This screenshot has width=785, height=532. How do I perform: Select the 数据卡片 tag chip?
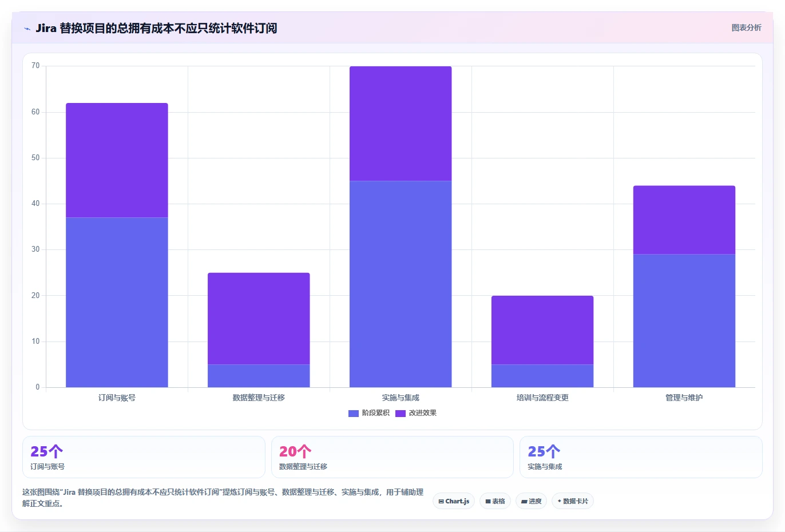click(573, 501)
